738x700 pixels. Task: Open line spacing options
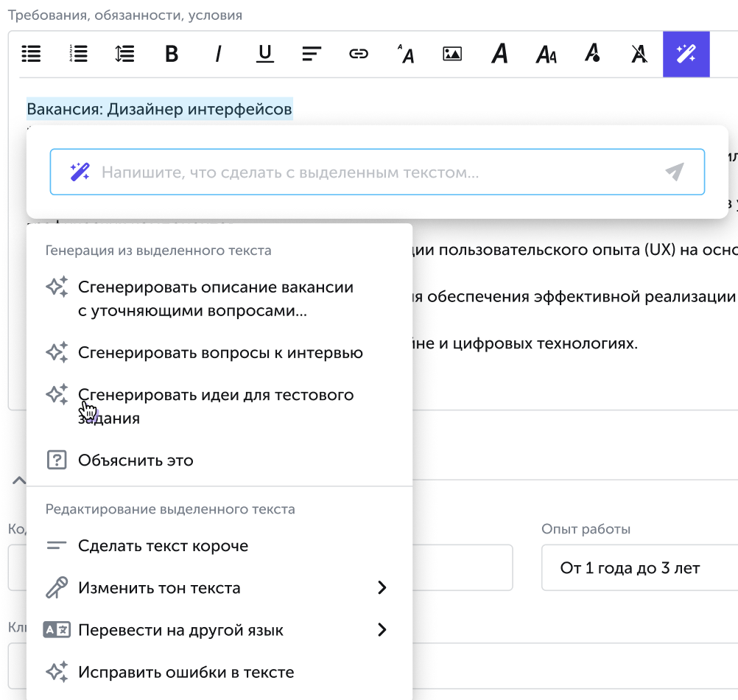click(x=125, y=54)
